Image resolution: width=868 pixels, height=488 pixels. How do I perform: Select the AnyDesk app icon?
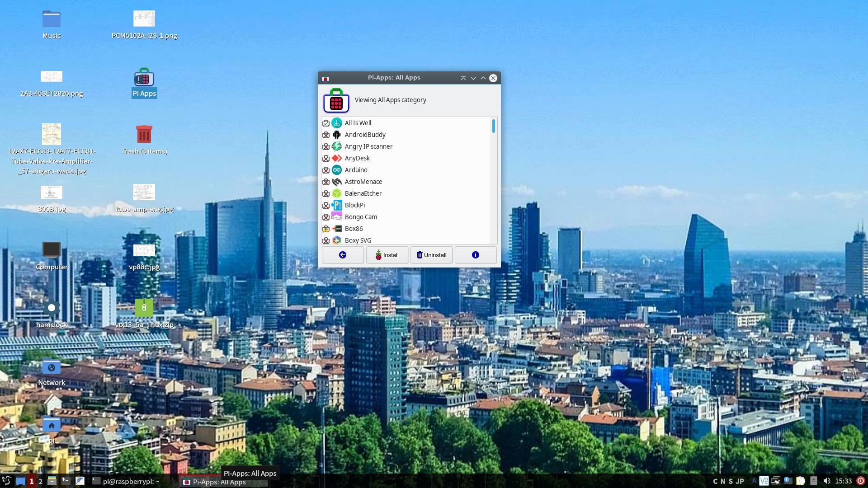point(336,158)
